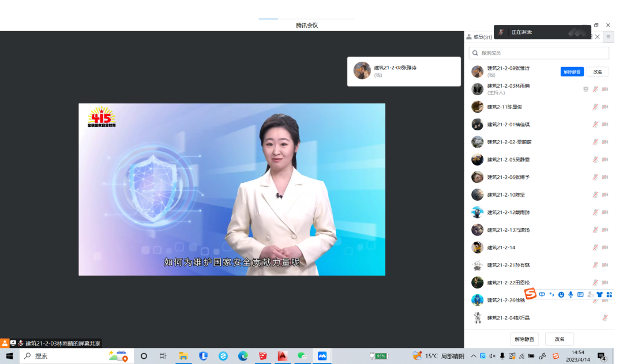Switch Sogou Chinese 中 input mode
The height and width of the screenshot is (364, 623).
click(x=542, y=295)
